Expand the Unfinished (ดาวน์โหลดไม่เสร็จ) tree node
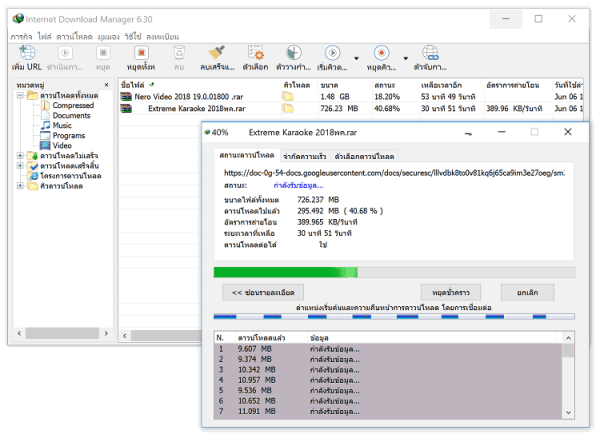Screen dimensions: 600x438 point(20,156)
